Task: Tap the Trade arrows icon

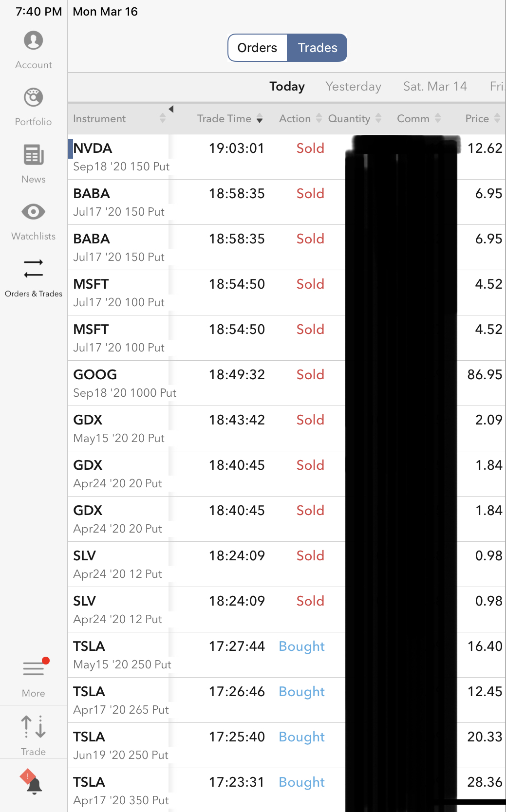Action: click(x=34, y=727)
